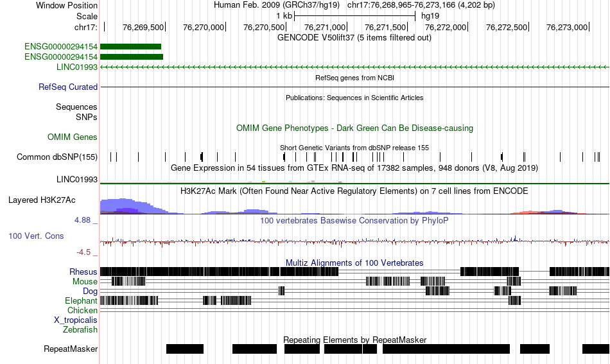The height and width of the screenshot is (364, 610).
Task: Click the Layered H3K27Ac track label
Action: (x=42, y=200)
